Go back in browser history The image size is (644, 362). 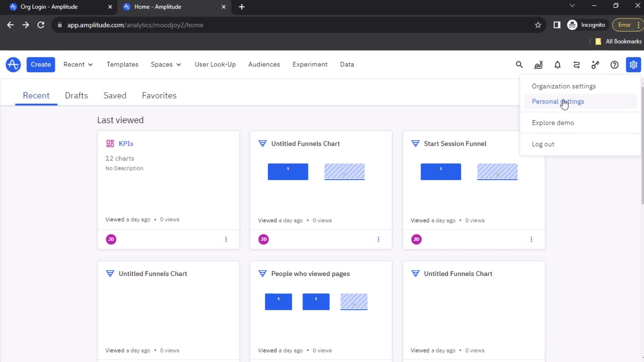tap(10, 25)
